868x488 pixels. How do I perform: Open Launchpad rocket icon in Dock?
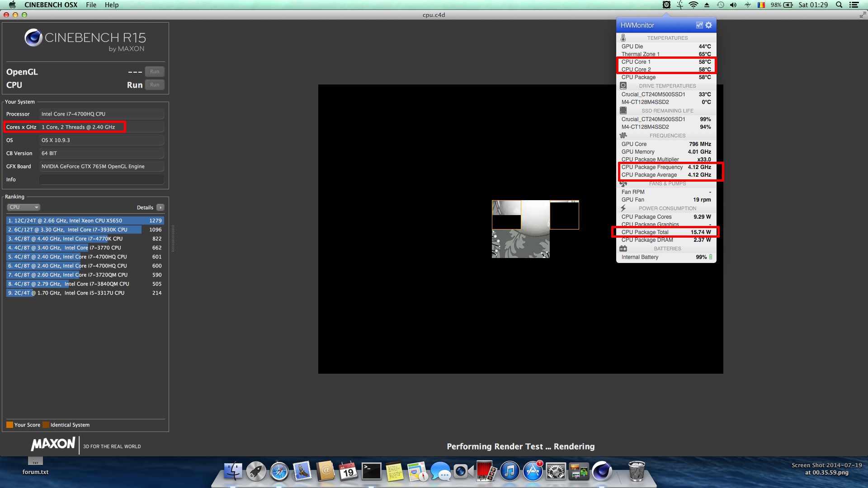(x=256, y=471)
